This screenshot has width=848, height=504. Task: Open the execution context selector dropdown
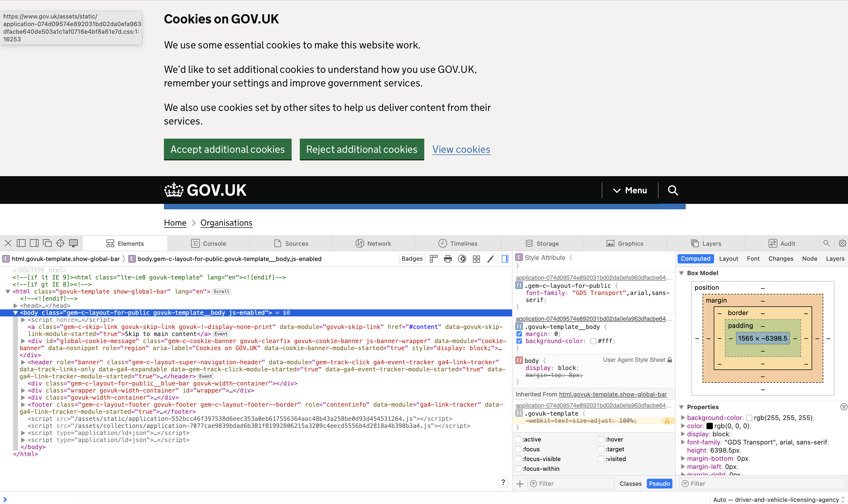(x=778, y=500)
